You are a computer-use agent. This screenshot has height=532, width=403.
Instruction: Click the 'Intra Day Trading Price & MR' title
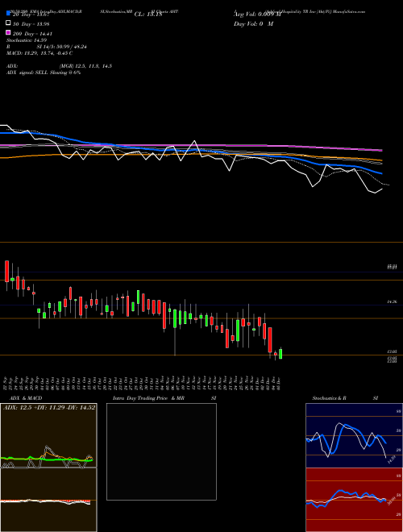(148, 398)
